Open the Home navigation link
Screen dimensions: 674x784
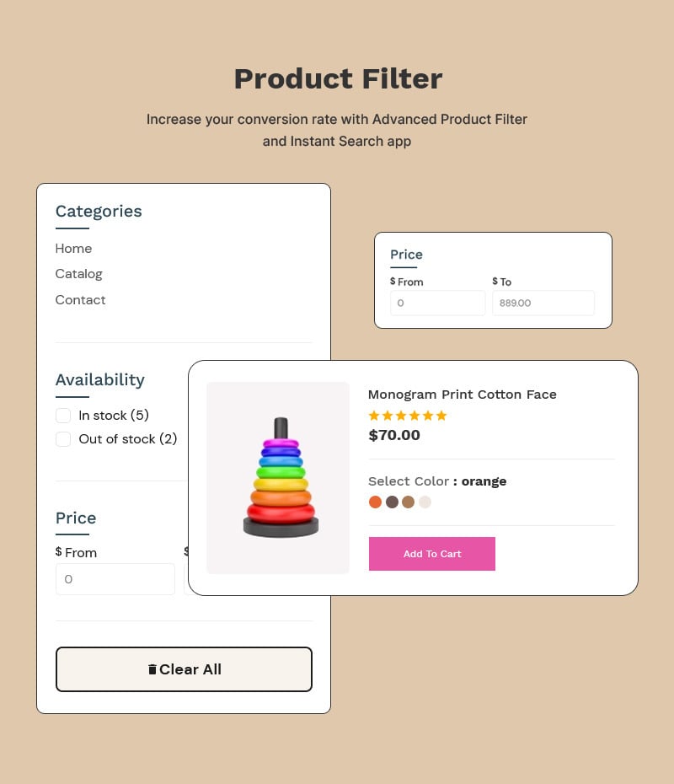pos(73,249)
